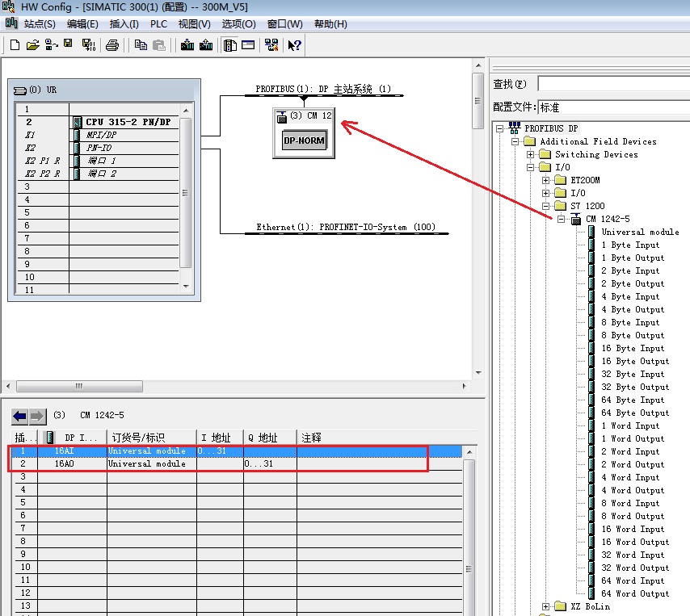The image size is (690, 616).
Task: Click the PROFIBUS DP network icon in catalog
Action: (515, 128)
